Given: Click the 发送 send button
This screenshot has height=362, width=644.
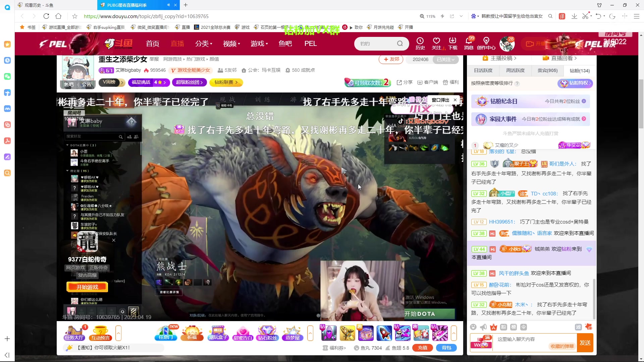Looking at the screenshot, I should 585,343.
